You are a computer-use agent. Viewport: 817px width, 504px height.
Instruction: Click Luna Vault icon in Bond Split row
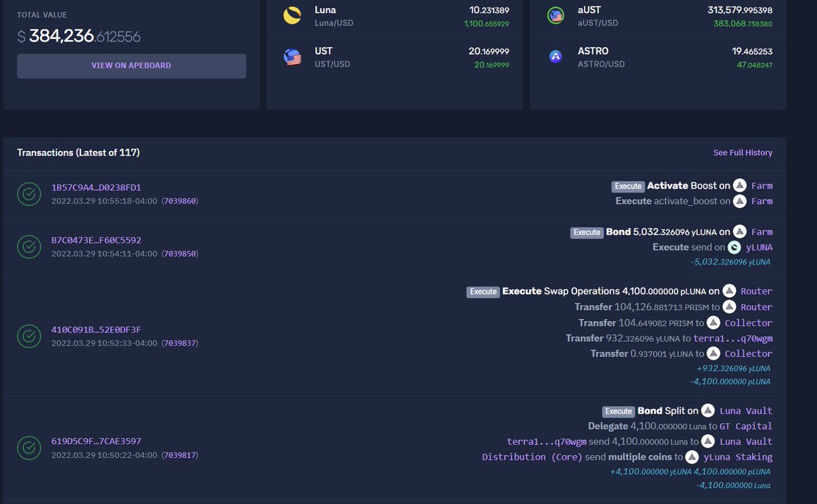point(708,411)
